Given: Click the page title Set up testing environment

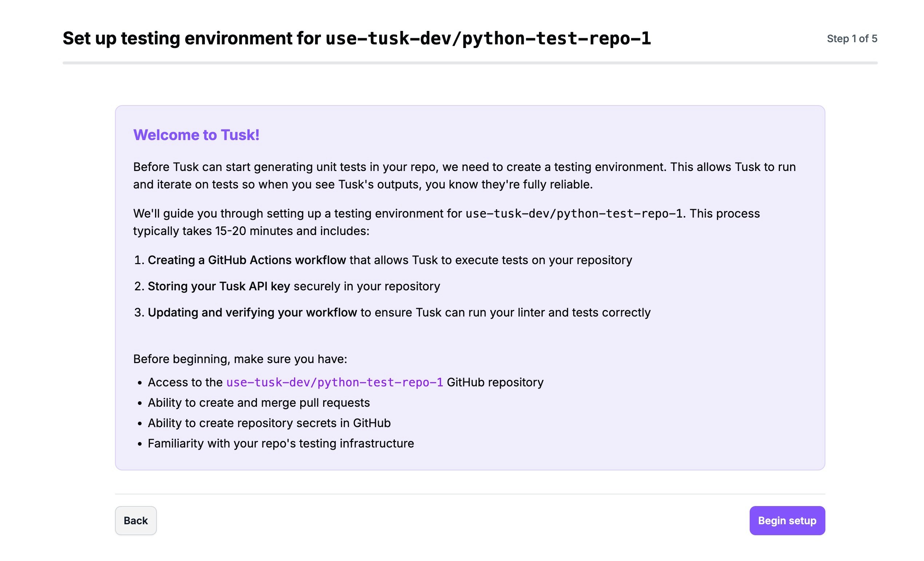Looking at the screenshot, I should 357,38.
